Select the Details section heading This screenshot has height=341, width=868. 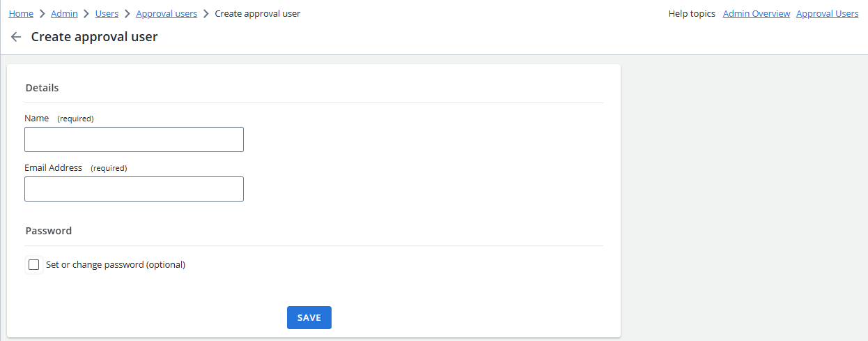(42, 88)
